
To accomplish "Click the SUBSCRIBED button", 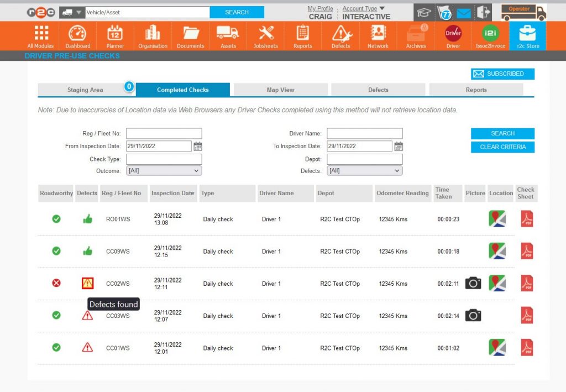I will tap(502, 74).
